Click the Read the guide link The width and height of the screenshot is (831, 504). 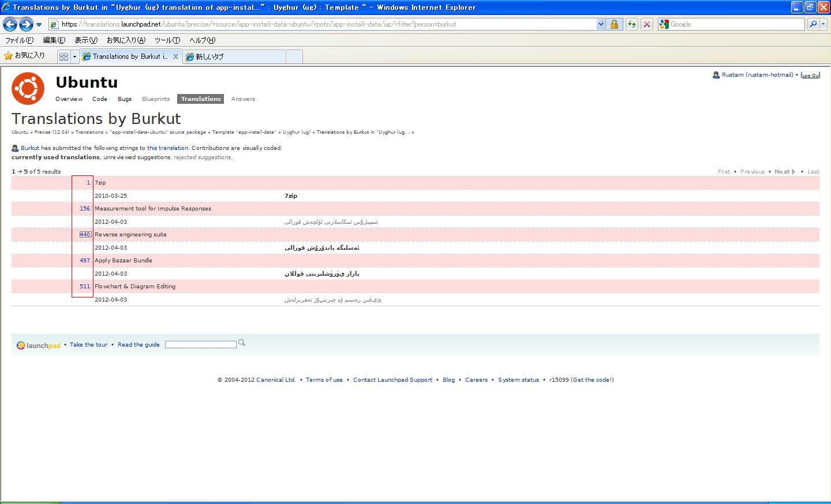tap(138, 345)
